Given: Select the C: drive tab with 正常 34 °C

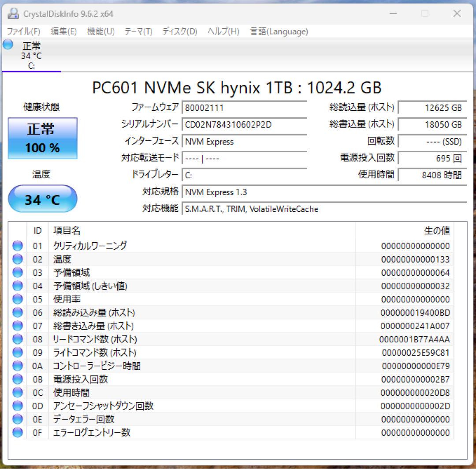Looking at the screenshot, I should click(31, 56).
